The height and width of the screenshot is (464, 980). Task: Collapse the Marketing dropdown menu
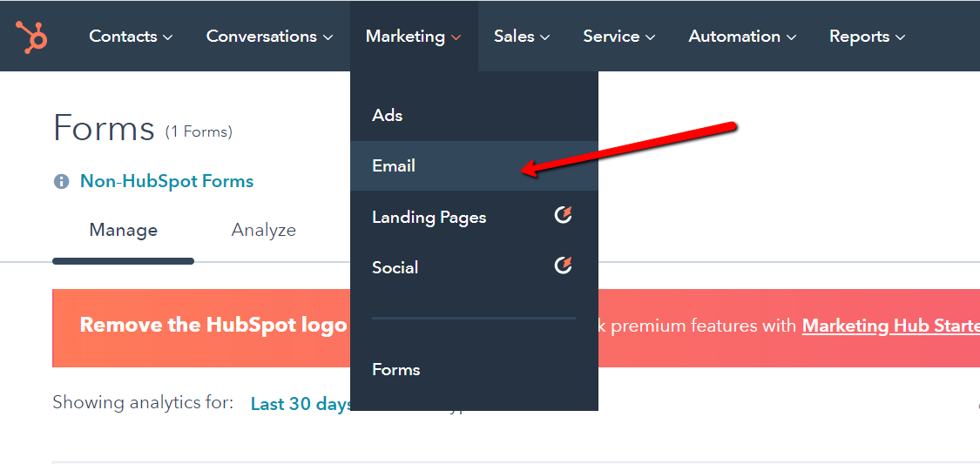[414, 37]
